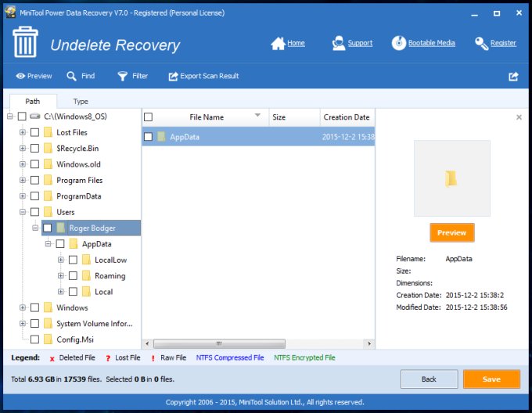Viewport: 532px width, 413px height.
Task: Open the Bootable Media link
Action: pos(432,43)
